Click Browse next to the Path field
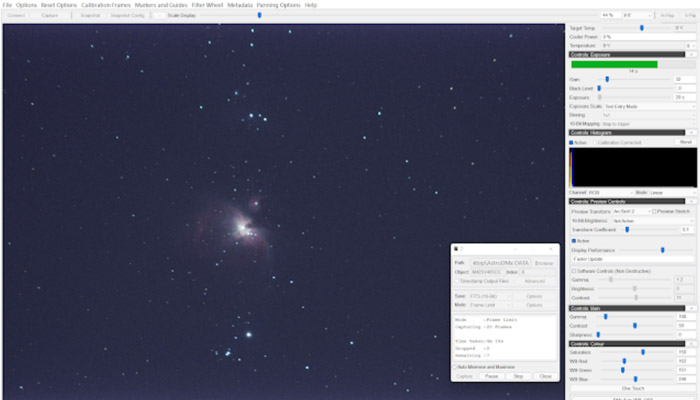 (x=543, y=262)
